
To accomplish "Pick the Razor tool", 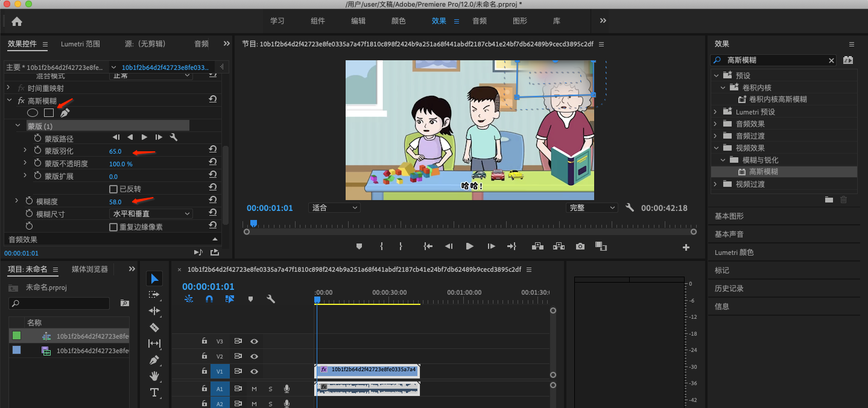I will tap(154, 327).
